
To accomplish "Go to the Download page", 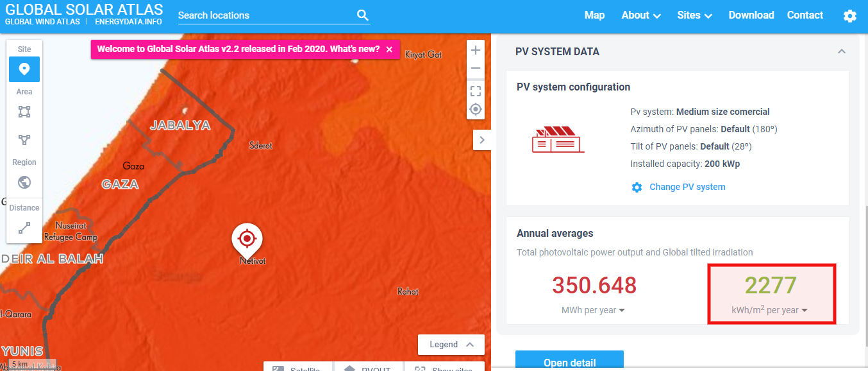I will point(751,15).
